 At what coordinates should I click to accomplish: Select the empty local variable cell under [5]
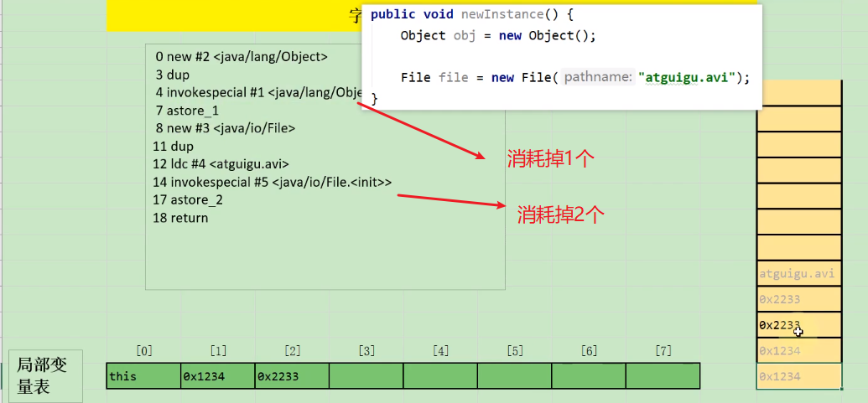[514, 376]
